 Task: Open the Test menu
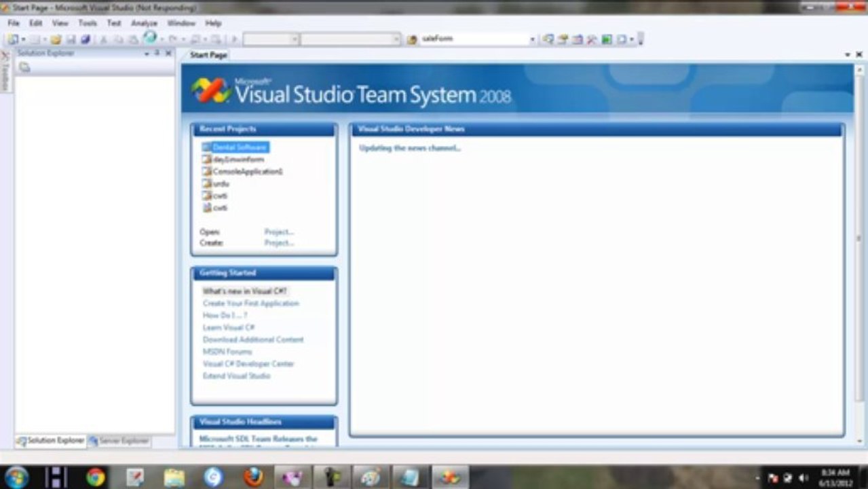(114, 23)
